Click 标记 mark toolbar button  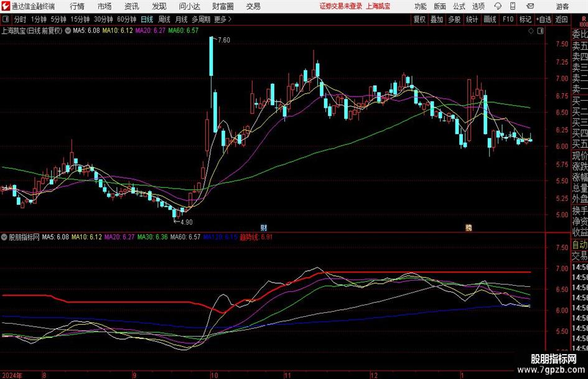(x=525, y=19)
